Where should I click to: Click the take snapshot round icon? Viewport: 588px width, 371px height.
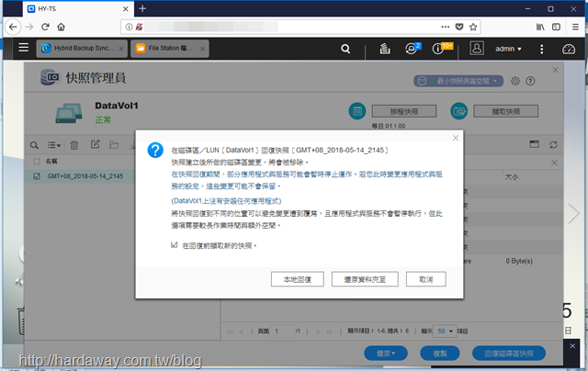(459, 111)
